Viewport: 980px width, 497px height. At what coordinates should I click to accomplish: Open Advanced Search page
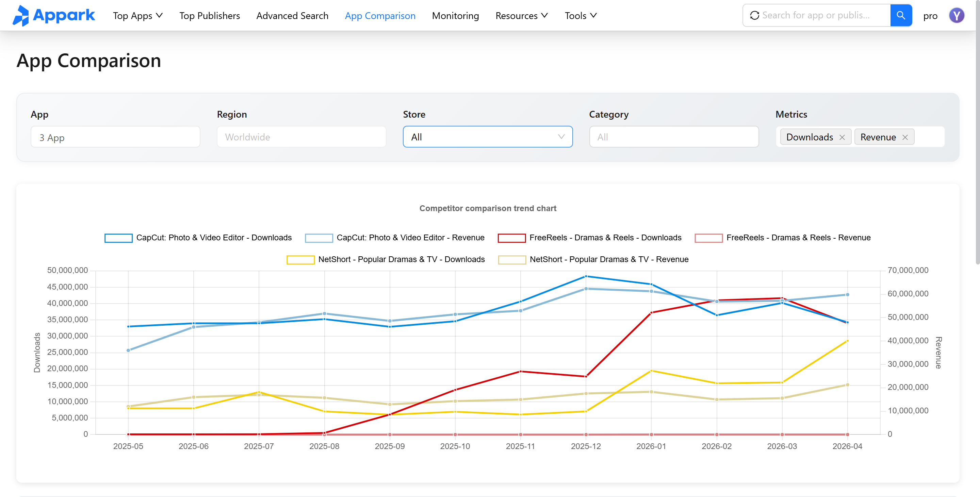(x=292, y=16)
